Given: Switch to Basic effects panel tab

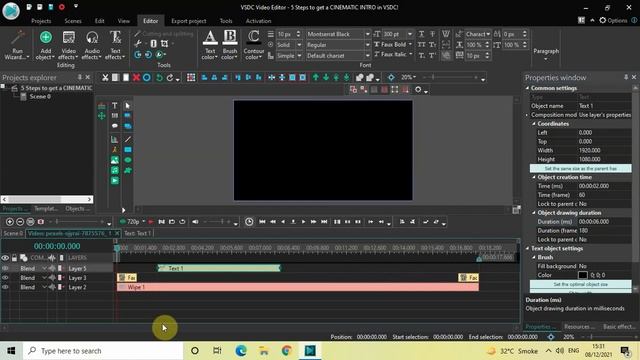Looking at the screenshot, I should 619,327.
